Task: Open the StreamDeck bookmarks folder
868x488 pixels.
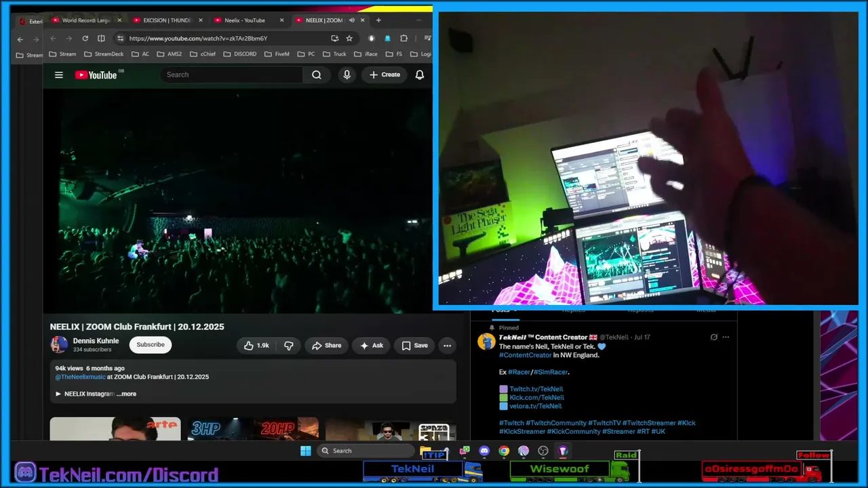Action: tap(104, 54)
